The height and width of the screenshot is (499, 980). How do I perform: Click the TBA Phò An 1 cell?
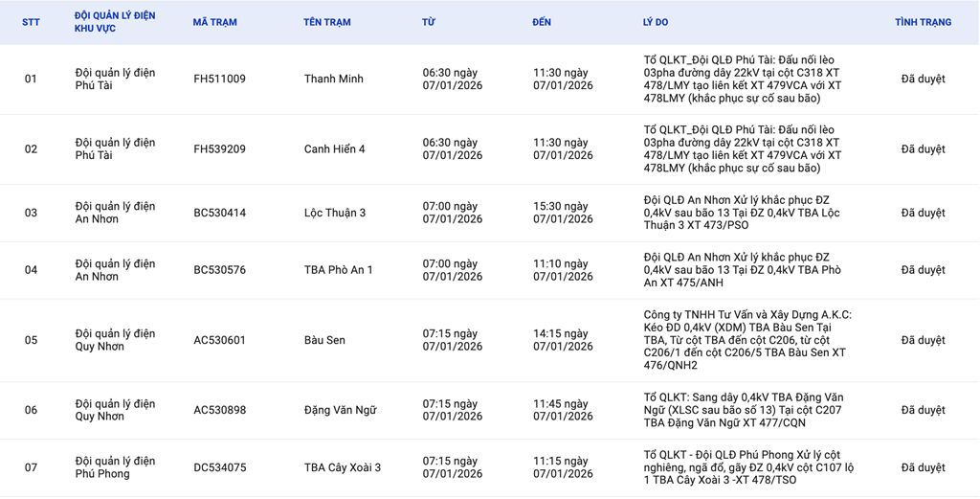338,270
